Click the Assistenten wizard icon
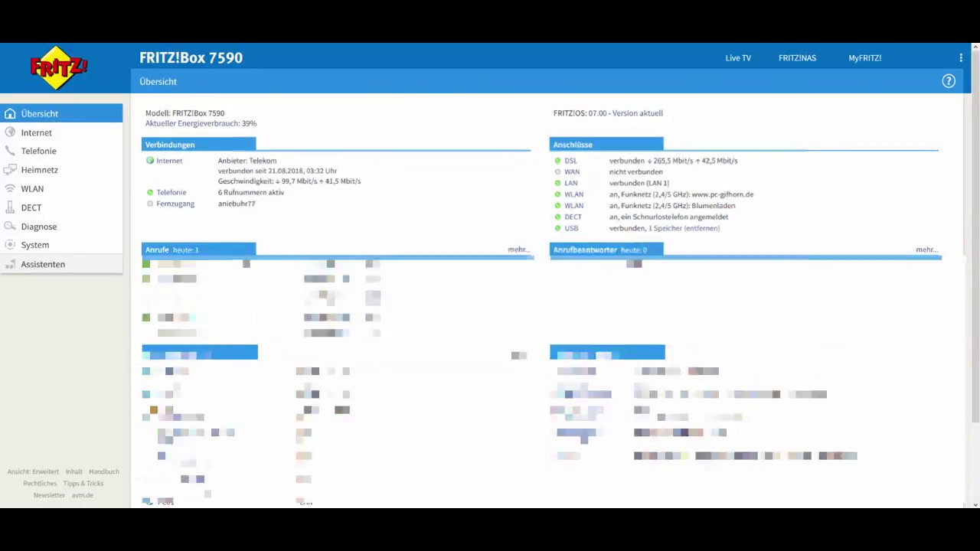The width and height of the screenshot is (980, 551). pyautogui.click(x=10, y=264)
